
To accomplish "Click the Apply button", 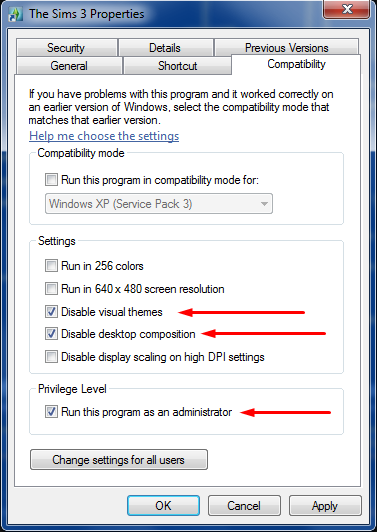I will 325,506.
